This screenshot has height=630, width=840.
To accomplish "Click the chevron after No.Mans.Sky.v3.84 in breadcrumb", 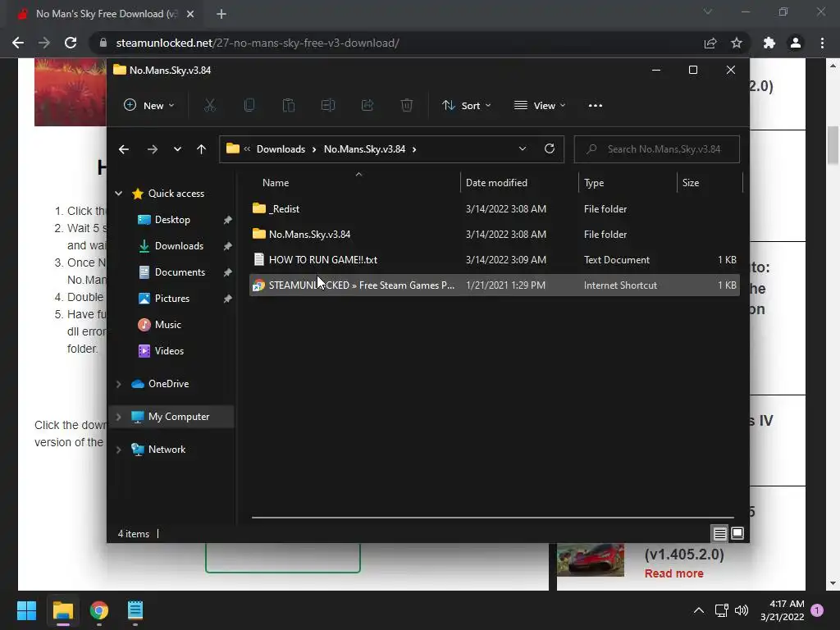I will click(414, 149).
